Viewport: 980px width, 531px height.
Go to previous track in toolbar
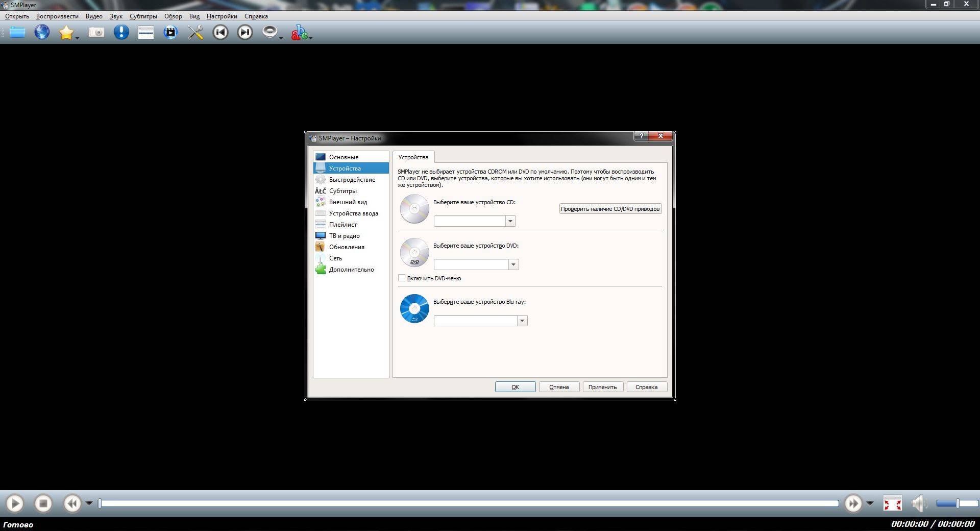coord(220,33)
